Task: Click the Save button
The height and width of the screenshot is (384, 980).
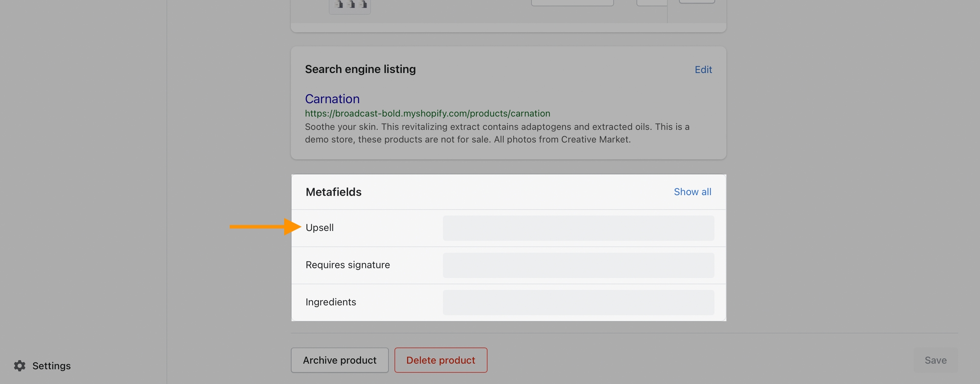Action: pyautogui.click(x=935, y=360)
